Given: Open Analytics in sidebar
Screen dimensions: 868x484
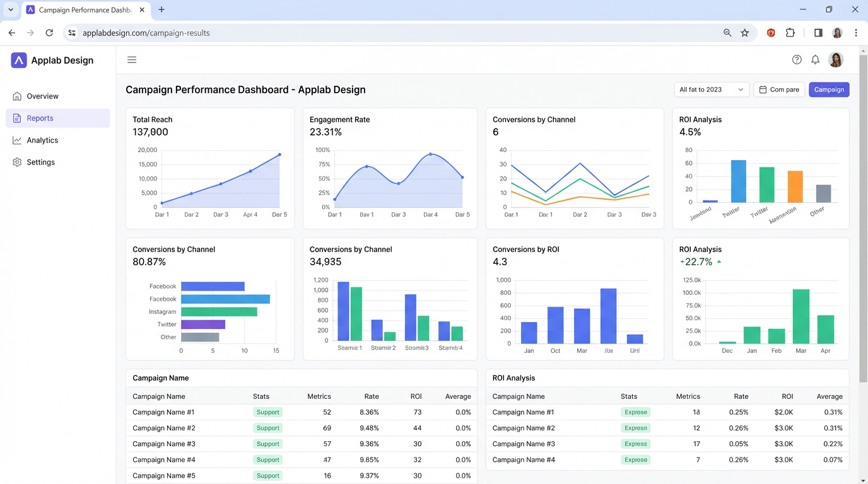Looking at the screenshot, I should click(42, 141).
